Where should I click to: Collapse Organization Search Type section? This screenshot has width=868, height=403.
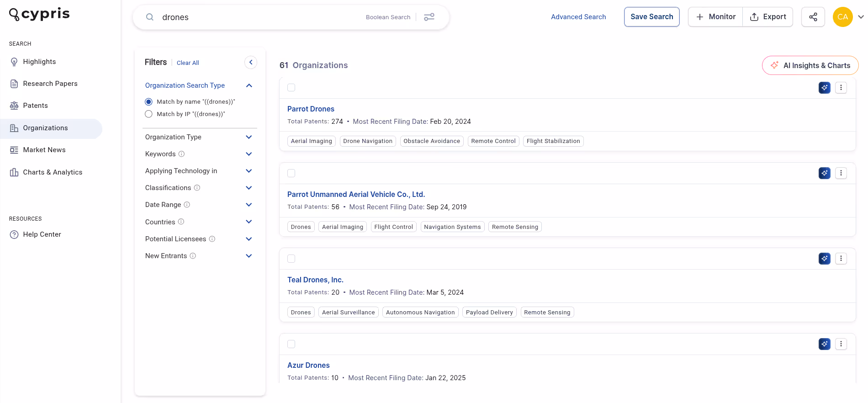[249, 85]
